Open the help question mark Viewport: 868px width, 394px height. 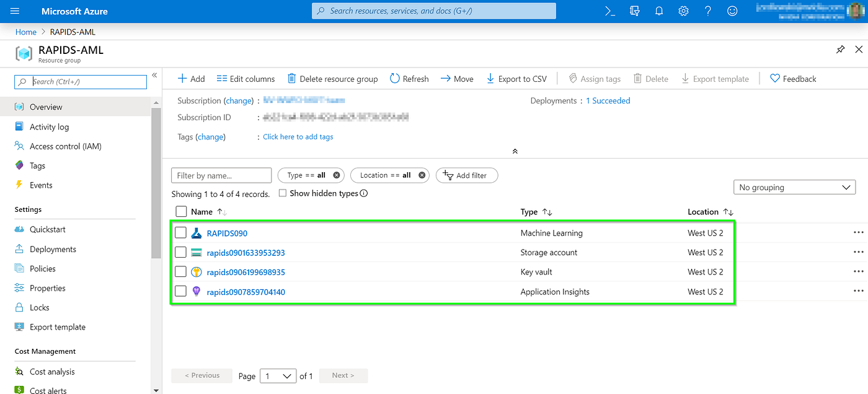[708, 11]
